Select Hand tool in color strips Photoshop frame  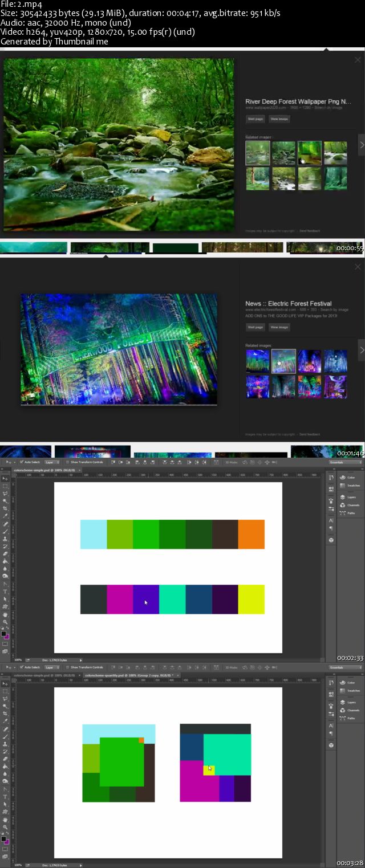tap(5, 614)
